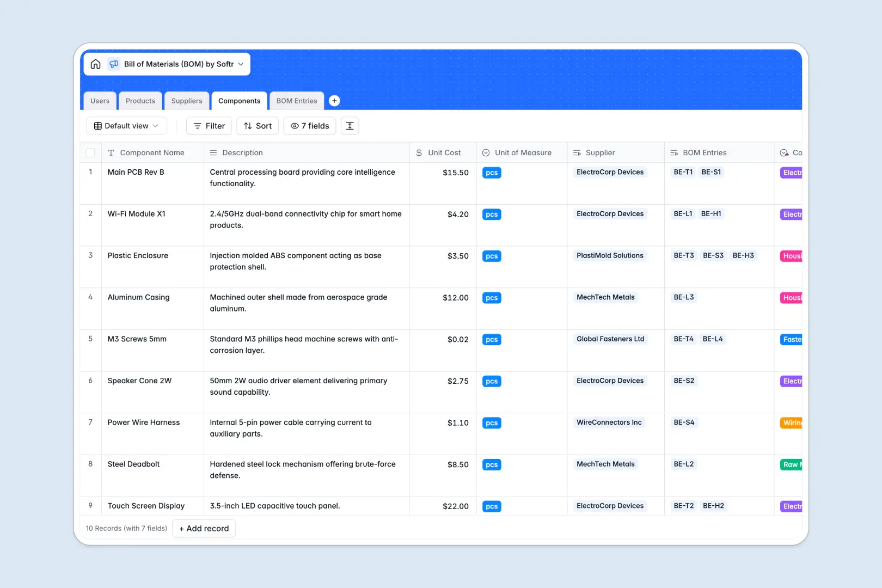
Task: Open the + button to add a new table
Action: click(334, 100)
